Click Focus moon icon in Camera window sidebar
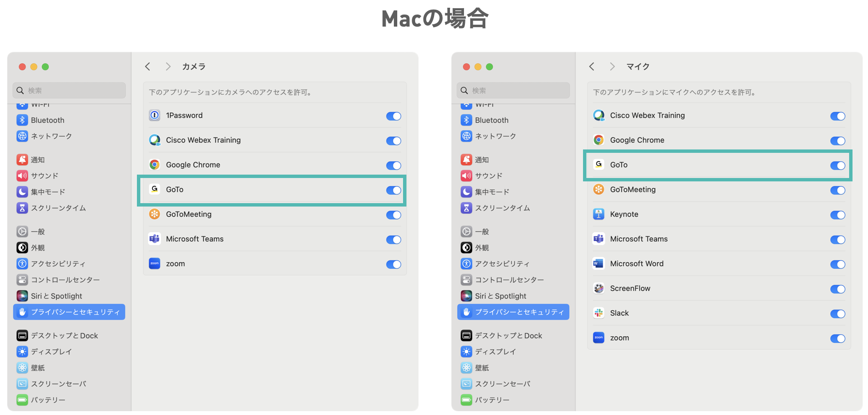Screen dimensions: 868x415 click(x=22, y=192)
